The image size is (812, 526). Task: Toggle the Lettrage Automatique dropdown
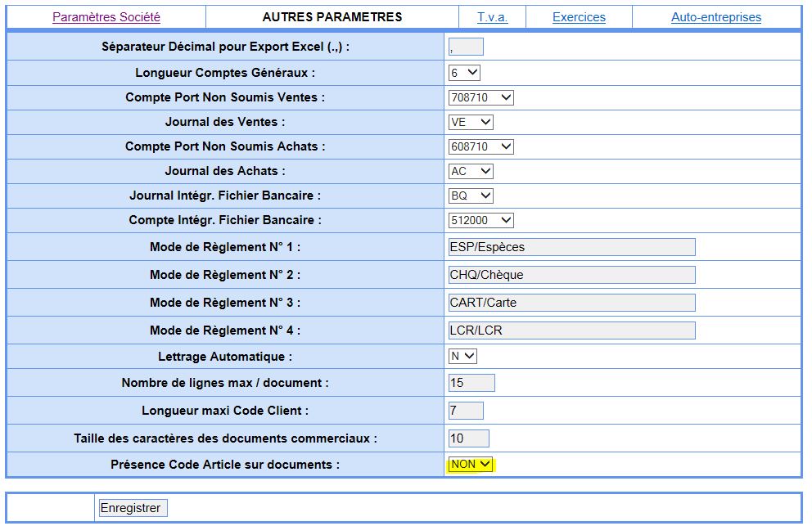(x=462, y=357)
